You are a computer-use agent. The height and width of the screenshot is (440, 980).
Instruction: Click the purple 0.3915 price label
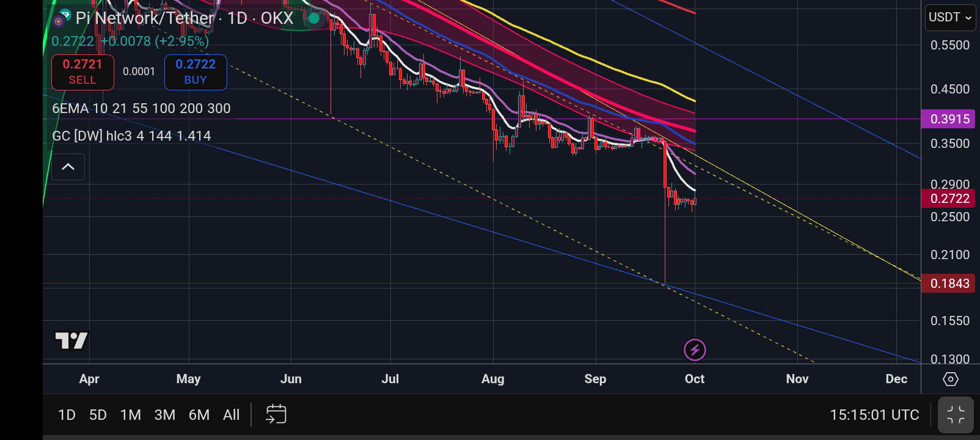coord(949,119)
